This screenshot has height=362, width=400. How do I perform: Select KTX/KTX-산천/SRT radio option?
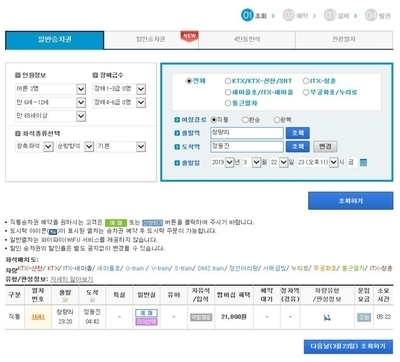[228, 81]
